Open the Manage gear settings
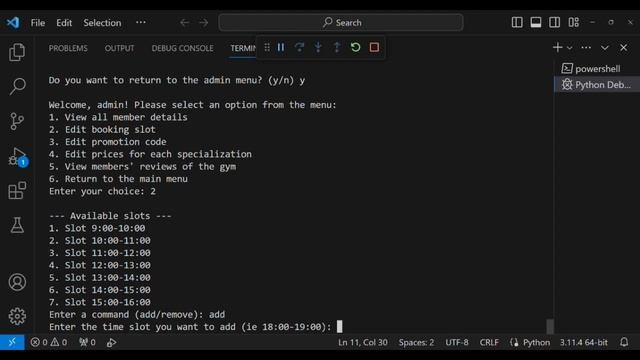 coord(17,316)
